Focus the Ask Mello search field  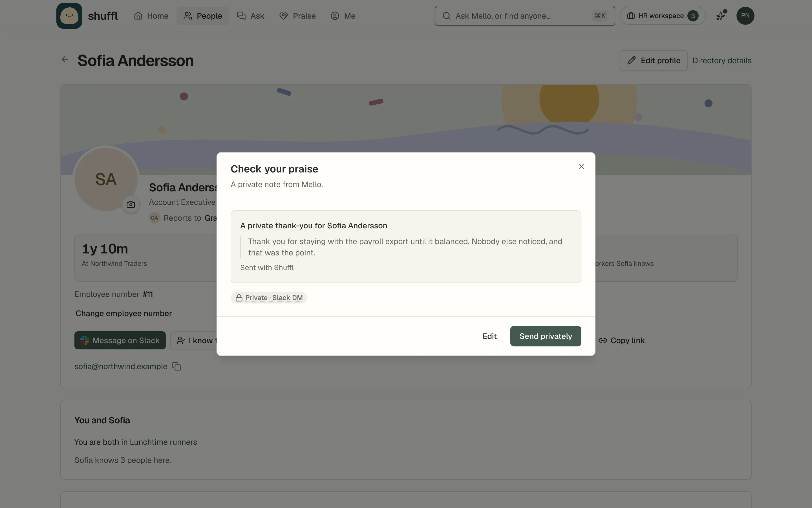(x=525, y=16)
